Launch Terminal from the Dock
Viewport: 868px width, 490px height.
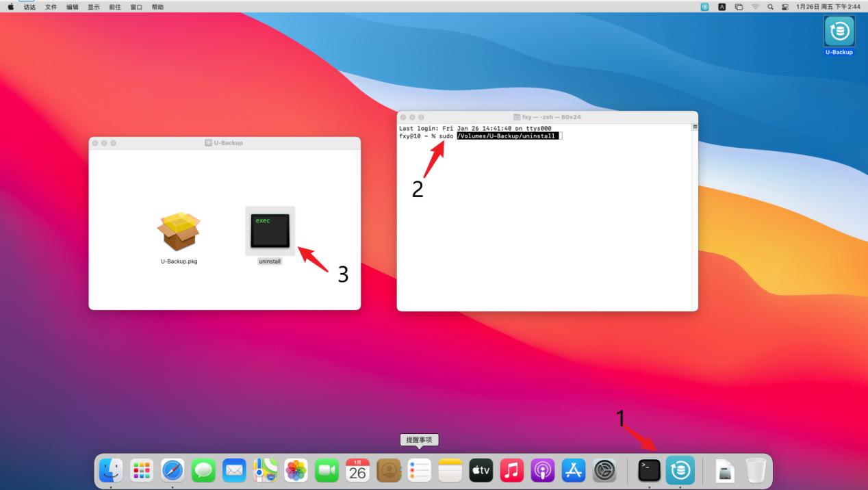click(x=649, y=470)
